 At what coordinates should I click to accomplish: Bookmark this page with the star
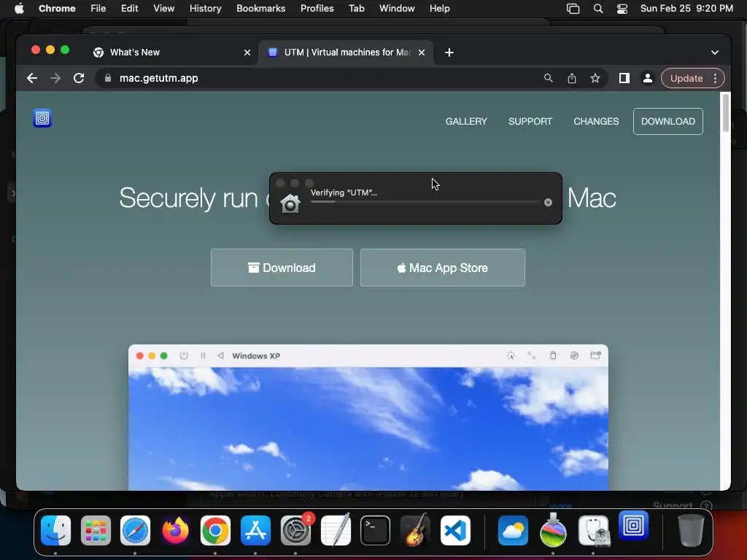[x=595, y=78]
